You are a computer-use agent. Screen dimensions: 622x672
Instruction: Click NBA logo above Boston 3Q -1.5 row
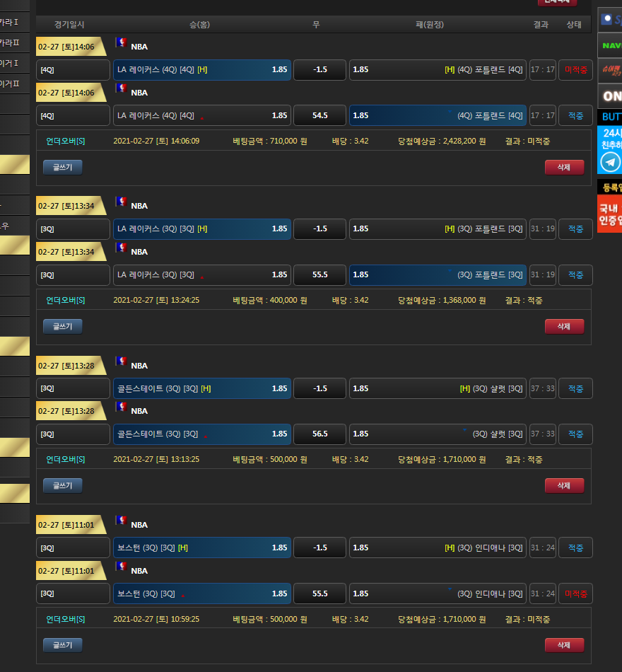(121, 521)
